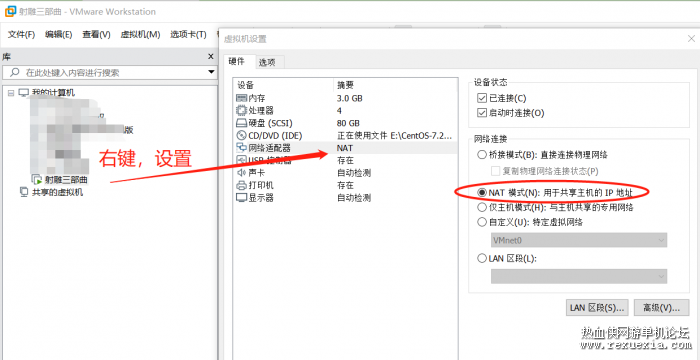Screen dimensions: 700x360
Task: Click the LAN 区段(S)... button
Action: point(597,308)
